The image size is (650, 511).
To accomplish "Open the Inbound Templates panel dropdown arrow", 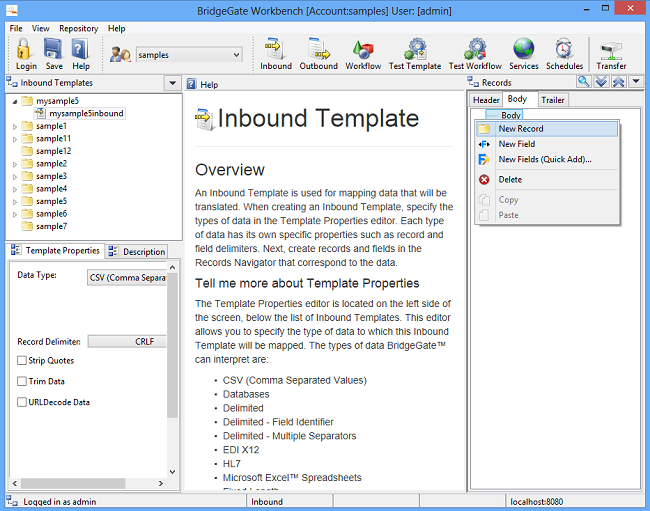I will point(172,83).
